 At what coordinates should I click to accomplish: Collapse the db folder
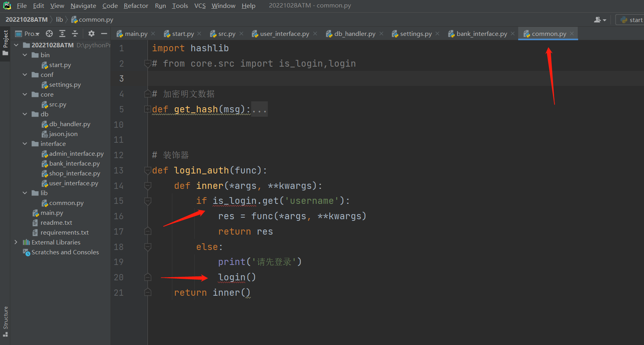(25, 114)
